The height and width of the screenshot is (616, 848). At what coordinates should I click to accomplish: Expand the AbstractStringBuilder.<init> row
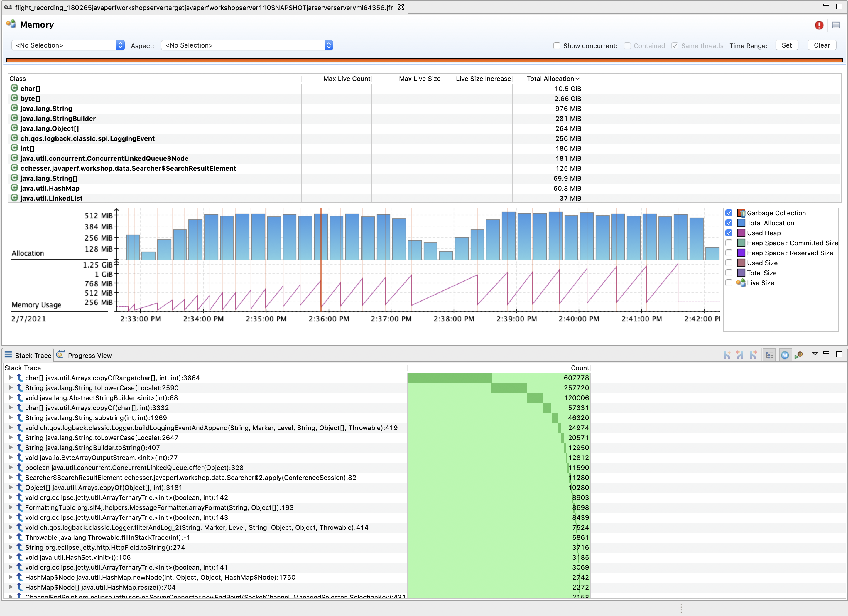[x=11, y=397]
